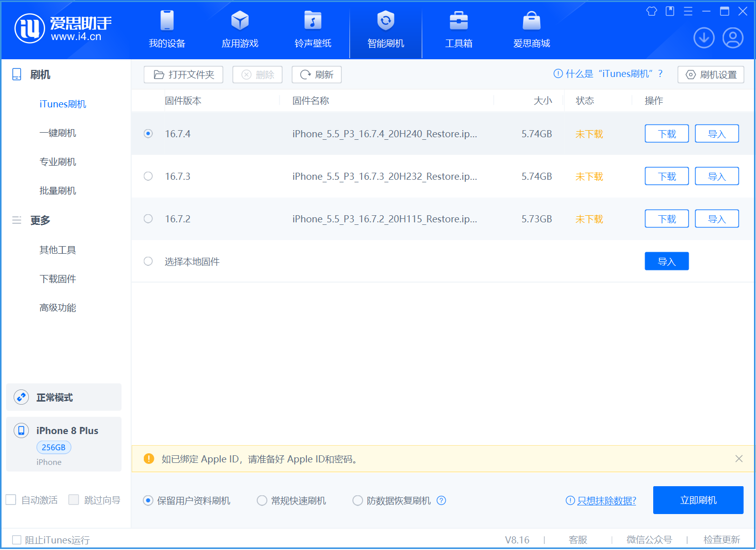
Task: Open the title bar menu list icon
Action: coord(688,11)
